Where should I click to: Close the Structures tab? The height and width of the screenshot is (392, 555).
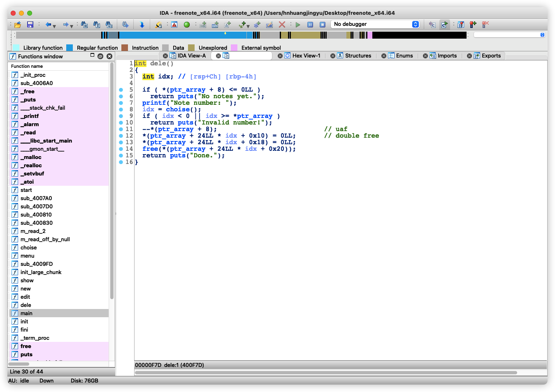click(333, 56)
